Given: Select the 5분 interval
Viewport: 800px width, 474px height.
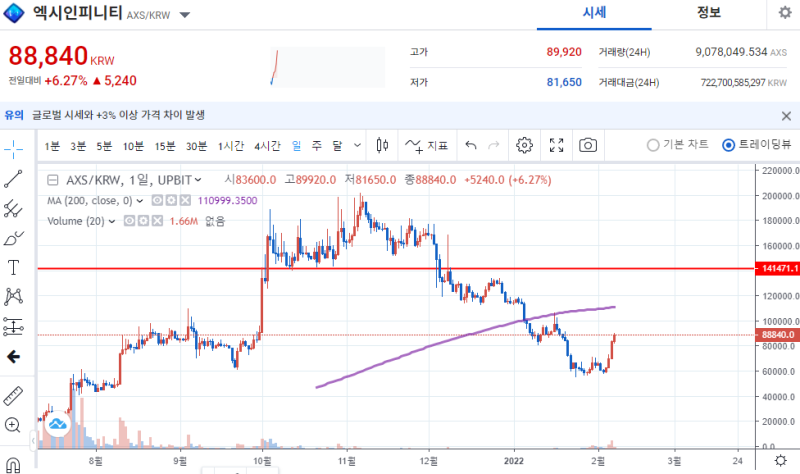Looking at the screenshot, I should [x=104, y=146].
